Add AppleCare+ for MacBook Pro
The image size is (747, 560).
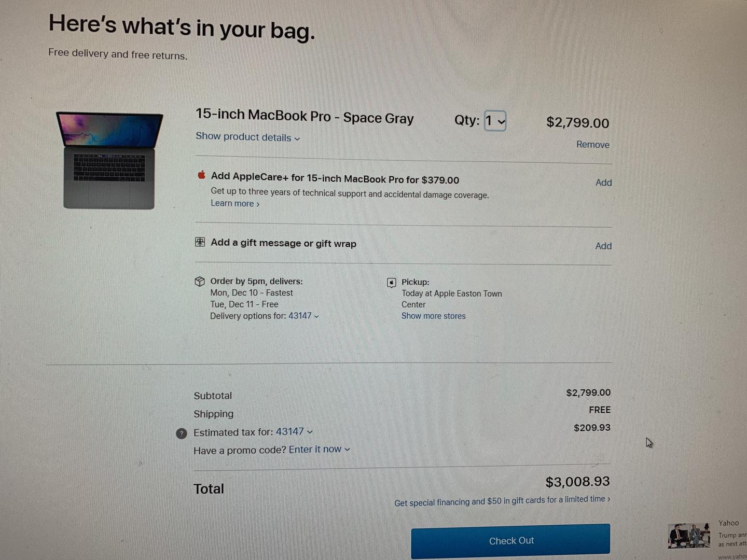point(603,183)
